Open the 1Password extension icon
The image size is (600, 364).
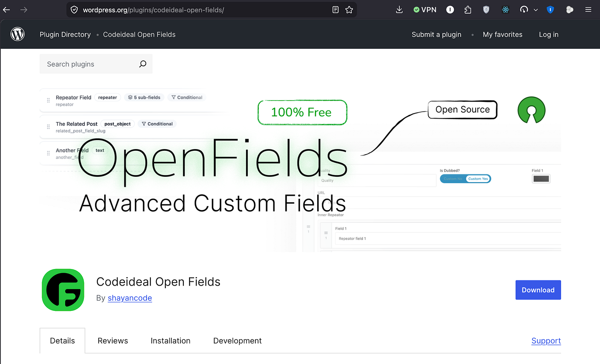[450, 9]
